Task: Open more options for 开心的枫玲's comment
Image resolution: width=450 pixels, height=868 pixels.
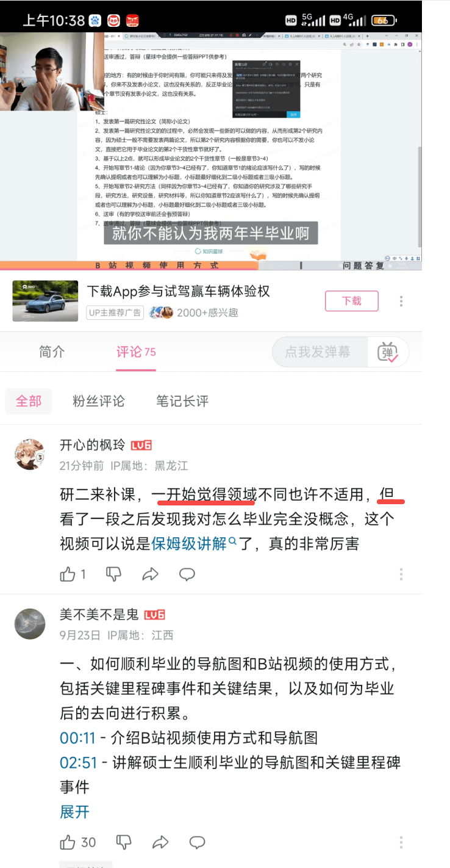Action: pyautogui.click(x=401, y=574)
